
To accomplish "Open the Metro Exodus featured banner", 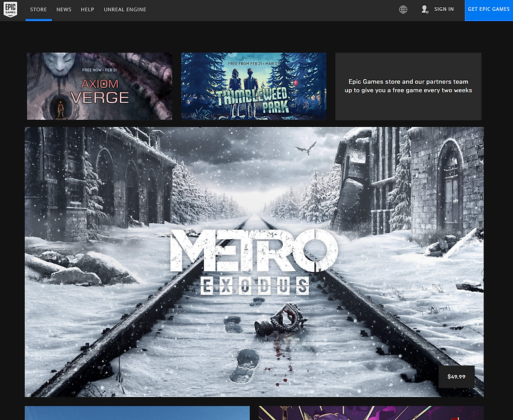I will (254, 262).
